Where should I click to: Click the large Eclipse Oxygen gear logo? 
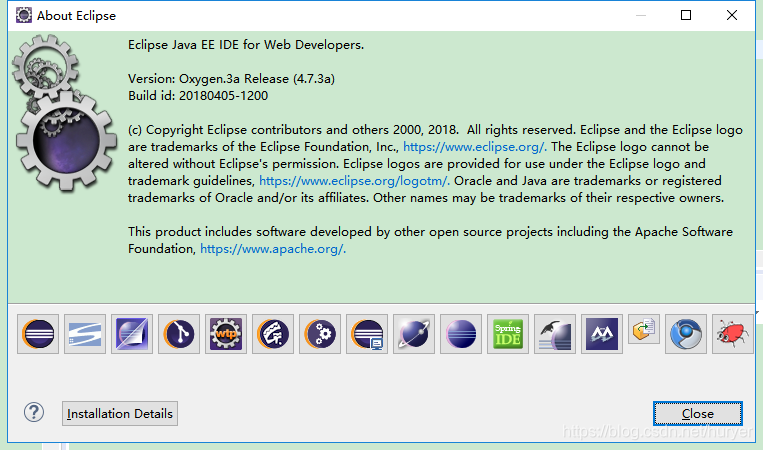(64, 113)
